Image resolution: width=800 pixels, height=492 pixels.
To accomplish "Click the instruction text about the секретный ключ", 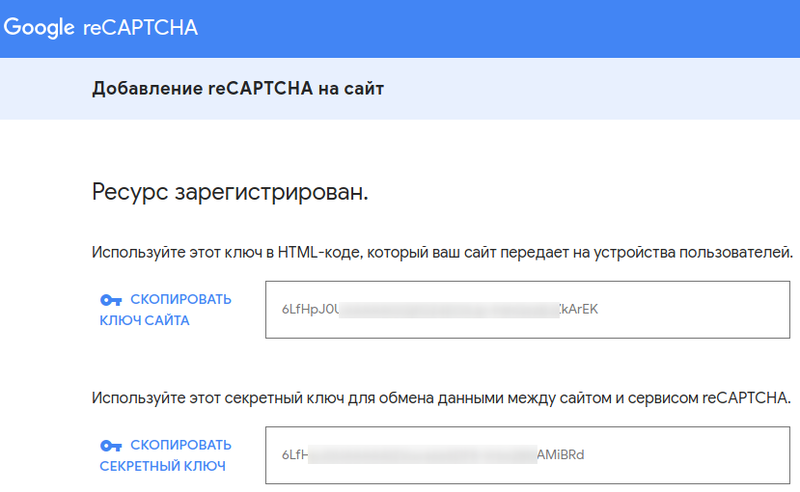I will (441, 398).
